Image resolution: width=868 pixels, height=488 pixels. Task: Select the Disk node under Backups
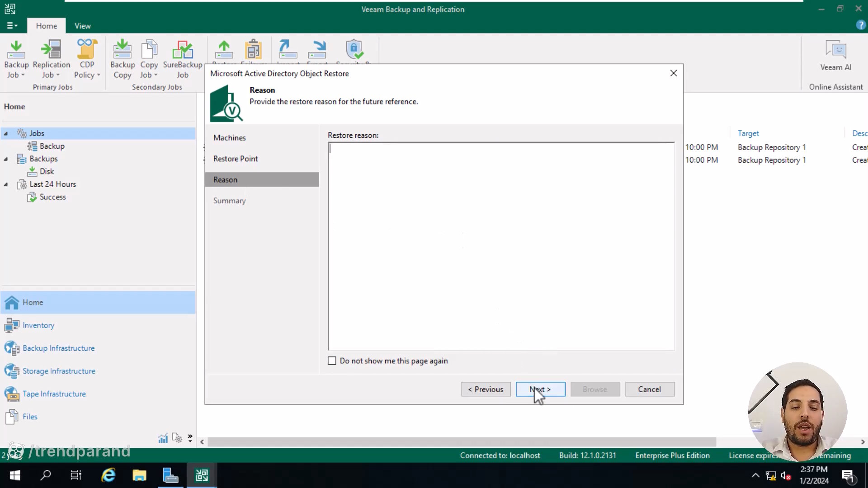pos(47,171)
